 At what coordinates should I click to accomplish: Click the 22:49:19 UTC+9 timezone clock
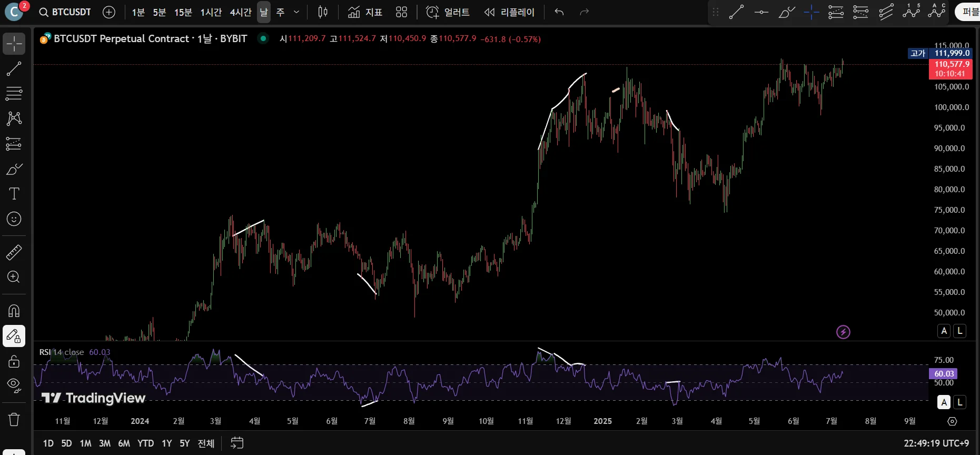(936, 443)
